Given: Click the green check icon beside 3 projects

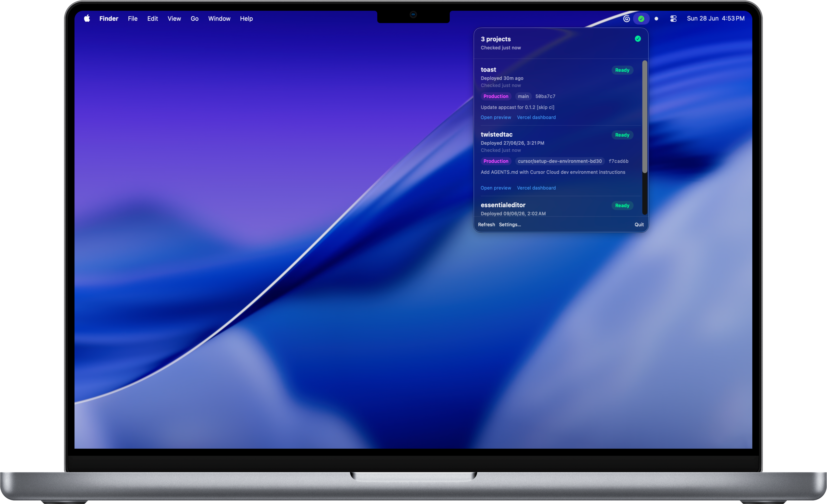Looking at the screenshot, I should pyautogui.click(x=638, y=39).
